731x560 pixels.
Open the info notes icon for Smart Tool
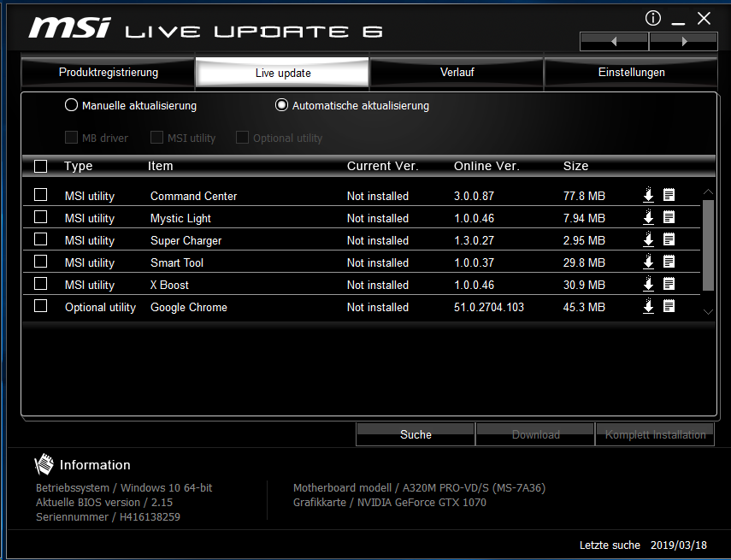click(x=669, y=262)
